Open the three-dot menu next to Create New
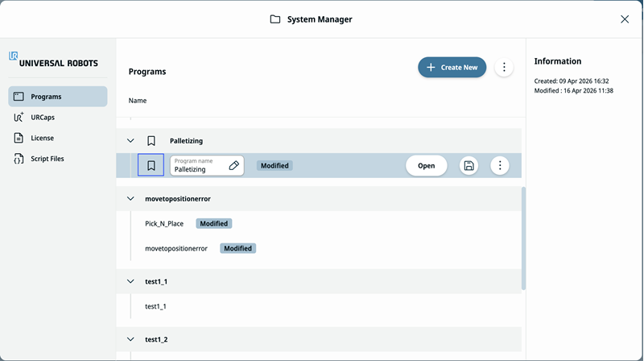 point(504,68)
